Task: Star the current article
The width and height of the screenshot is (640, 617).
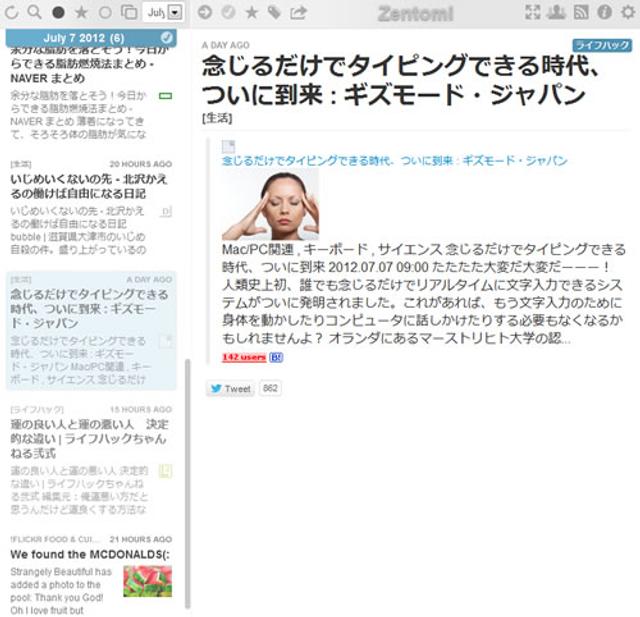Action: click(x=251, y=12)
